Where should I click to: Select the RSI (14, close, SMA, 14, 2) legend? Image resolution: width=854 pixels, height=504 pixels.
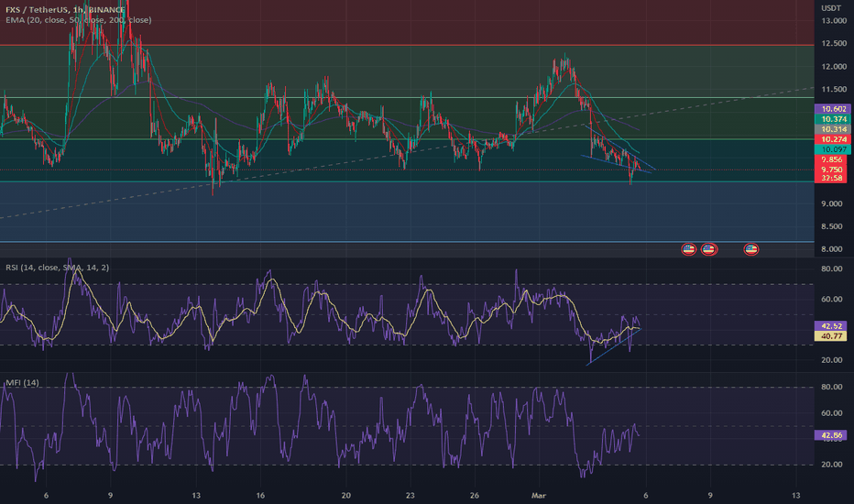pos(57,268)
